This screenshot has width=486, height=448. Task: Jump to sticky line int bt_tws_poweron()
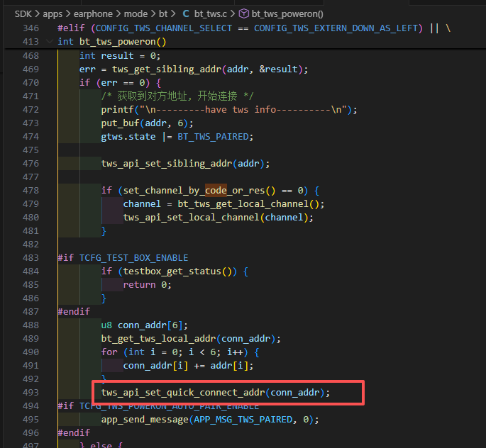[x=112, y=42]
